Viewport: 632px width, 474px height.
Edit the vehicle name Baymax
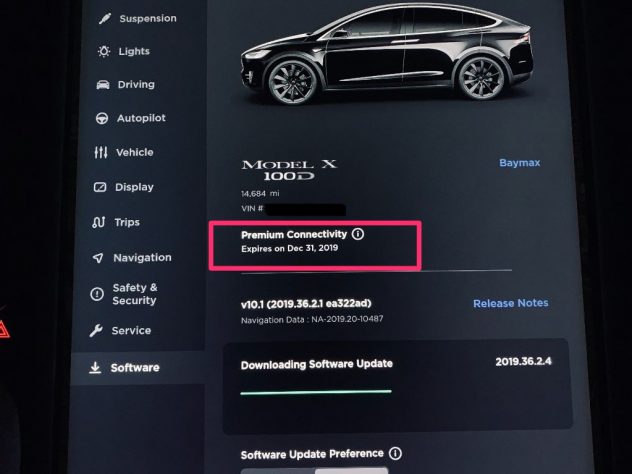click(520, 163)
